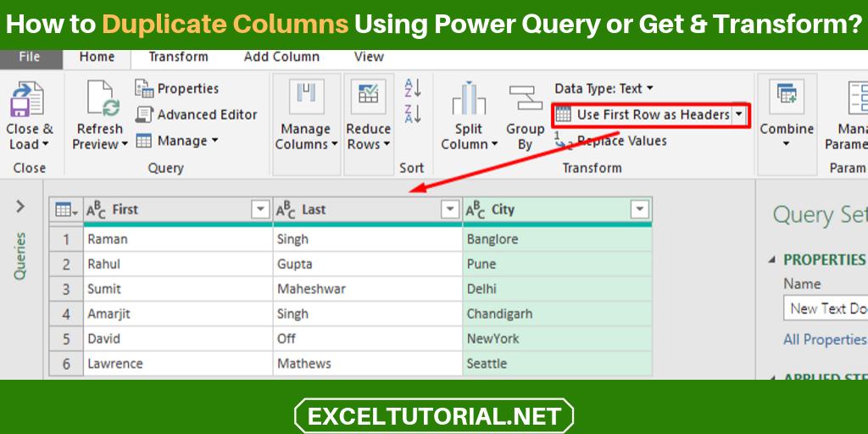Image resolution: width=868 pixels, height=434 pixels.
Task: Click the cell containing Lawrence
Action: point(178,364)
